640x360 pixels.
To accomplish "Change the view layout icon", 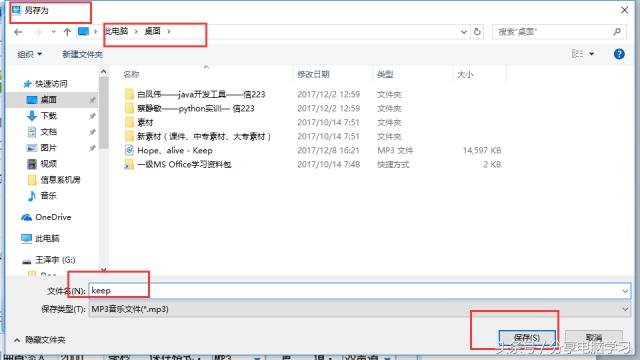I will click(577, 54).
